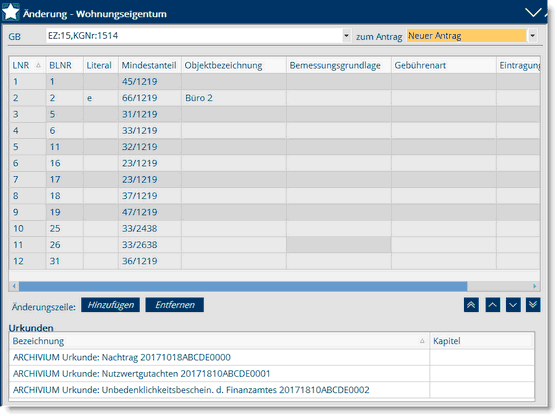Move row up with single up arrow

point(492,305)
